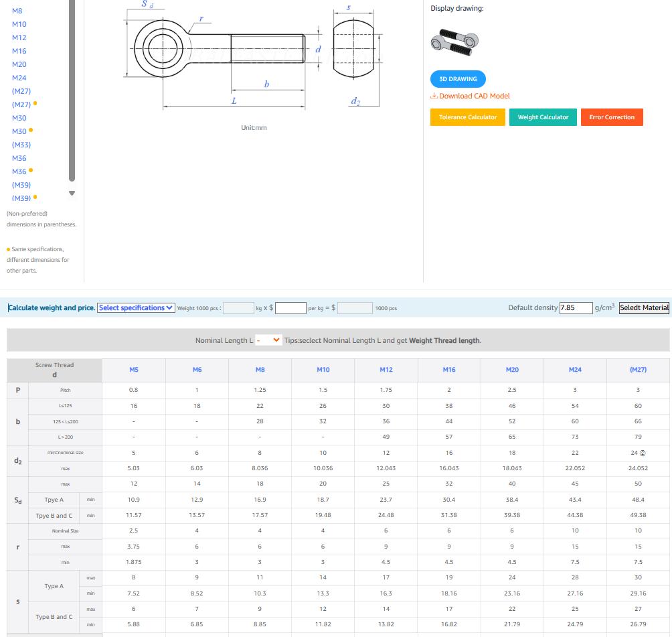Screen dimensions: 672x637
Task: Click the M5 column header in table
Action: pyautogui.click(x=134, y=370)
